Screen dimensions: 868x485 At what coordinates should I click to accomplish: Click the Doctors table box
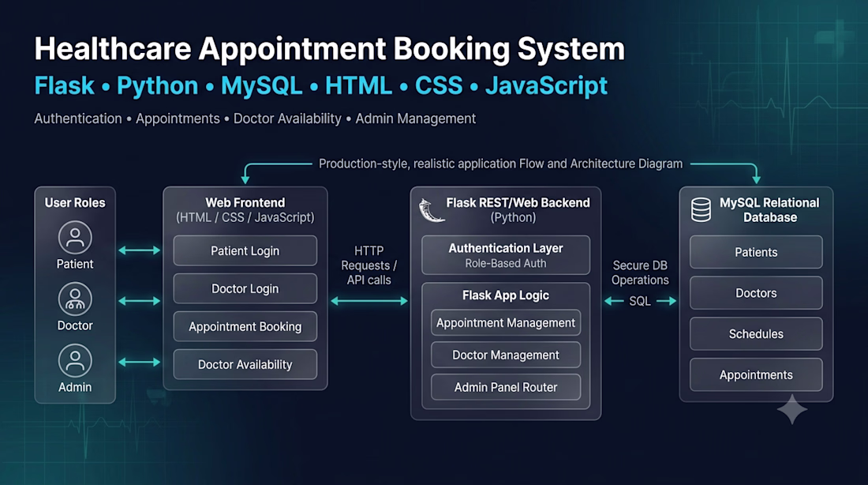[756, 293]
